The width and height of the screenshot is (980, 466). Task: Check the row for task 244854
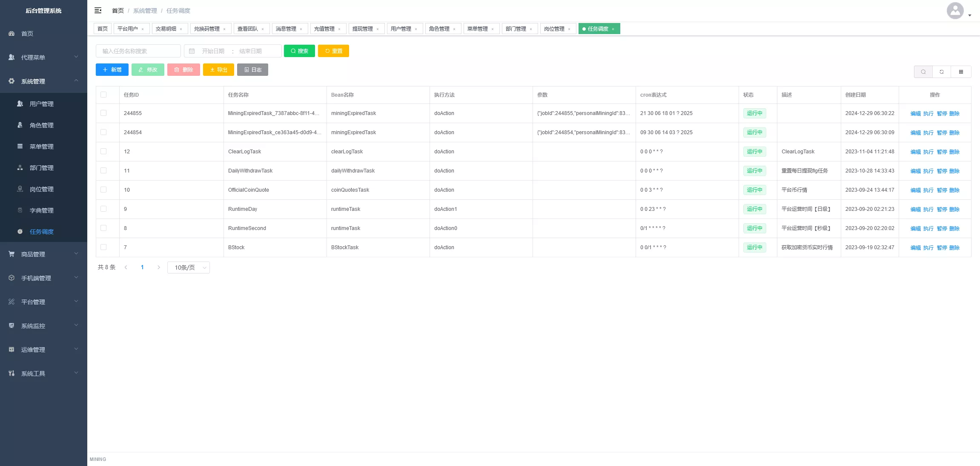click(103, 132)
